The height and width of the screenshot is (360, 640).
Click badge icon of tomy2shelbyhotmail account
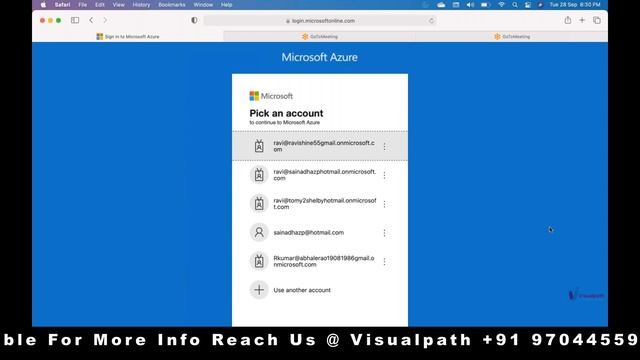click(x=259, y=204)
